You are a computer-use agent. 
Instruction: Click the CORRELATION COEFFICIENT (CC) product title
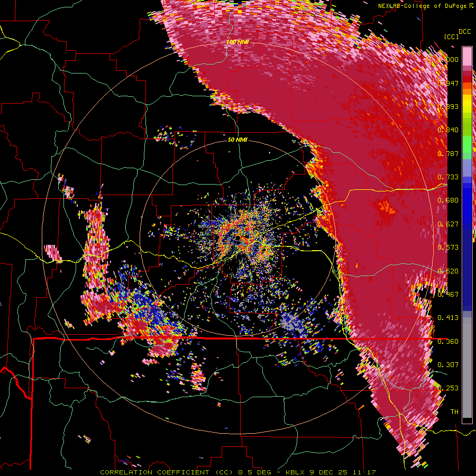(167, 472)
